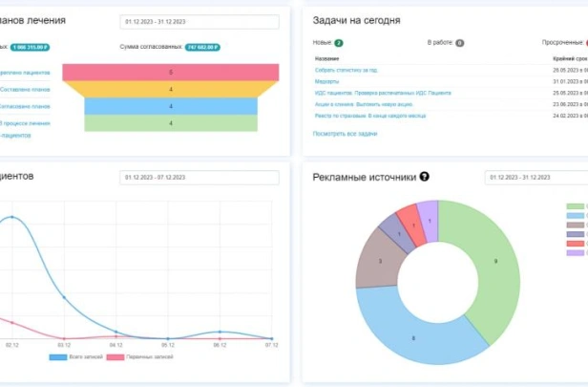Click the gray В работе count badge
The width and height of the screenshot is (588, 387).
(x=460, y=43)
